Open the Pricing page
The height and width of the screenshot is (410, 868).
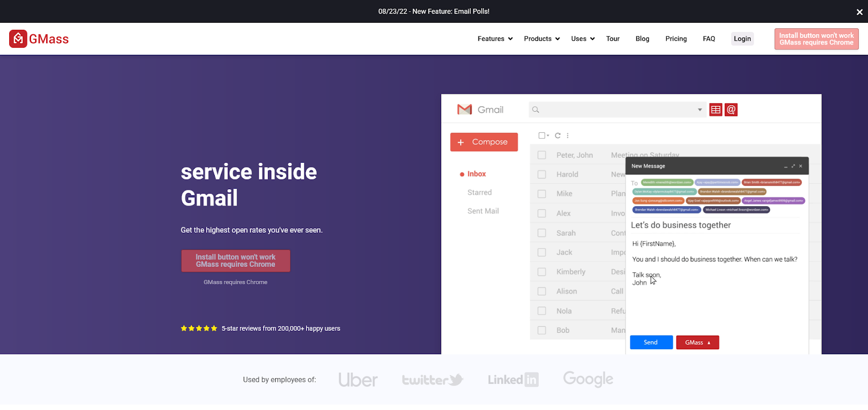[x=676, y=39]
